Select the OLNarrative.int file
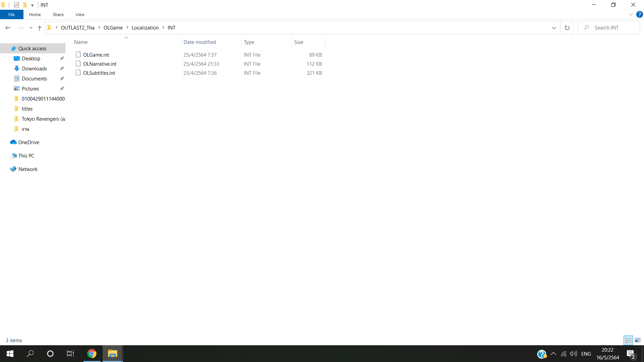The width and height of the screenshot is (644, 362). [x=100, y=64]
